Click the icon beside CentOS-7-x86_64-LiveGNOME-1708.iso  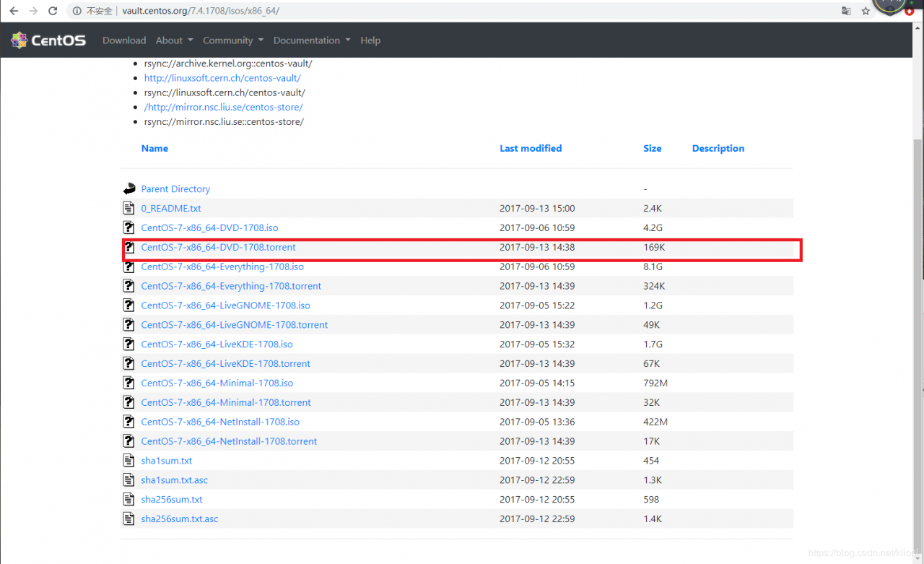coord(129,305)
